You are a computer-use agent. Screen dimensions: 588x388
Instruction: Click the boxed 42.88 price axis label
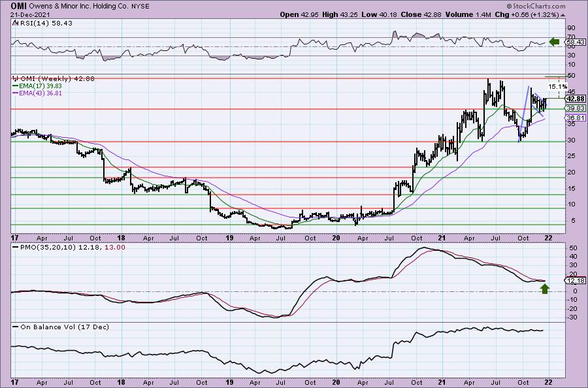(x=576, y=99)
